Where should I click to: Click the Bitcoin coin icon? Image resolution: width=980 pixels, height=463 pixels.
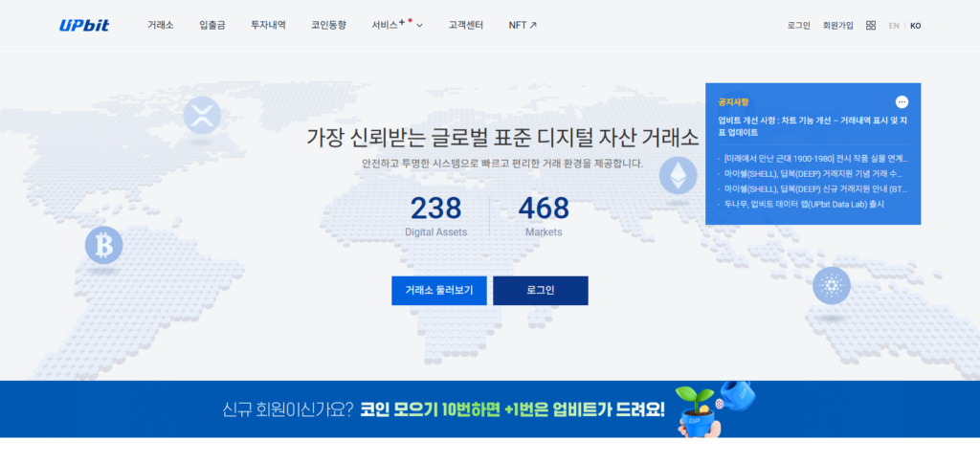click(104, 246)
